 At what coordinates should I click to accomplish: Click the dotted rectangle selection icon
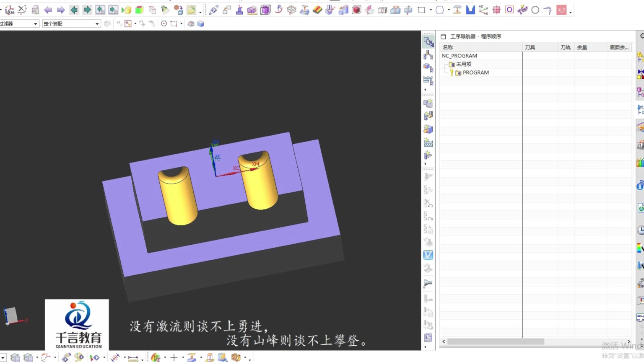174,24
